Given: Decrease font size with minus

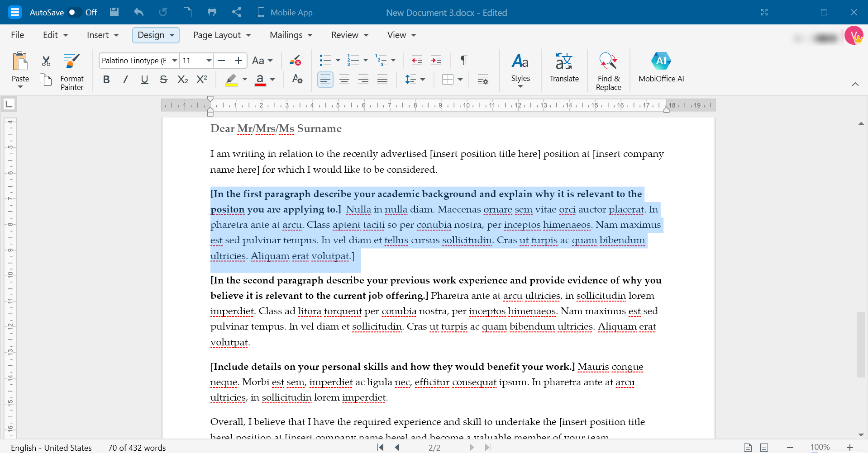Looking at the screenshot, I should point(221,60).
